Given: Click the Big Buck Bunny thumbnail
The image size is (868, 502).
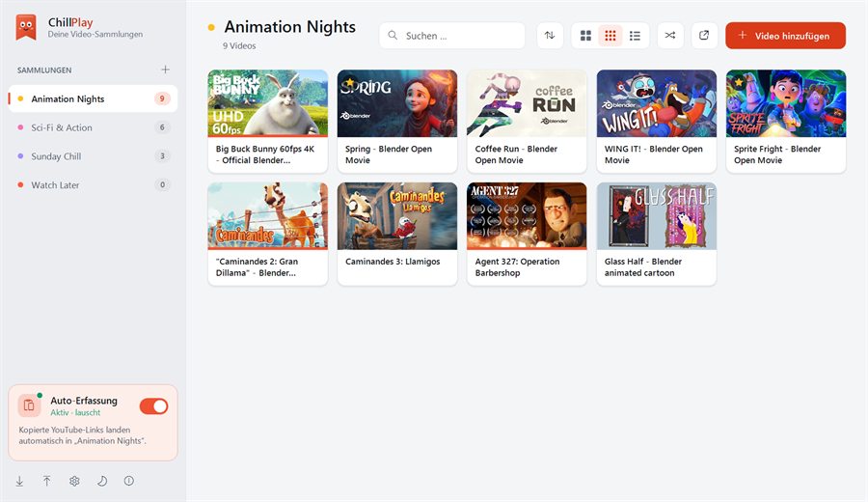Looking at the screenshot, I should click(x=268, y=103).
